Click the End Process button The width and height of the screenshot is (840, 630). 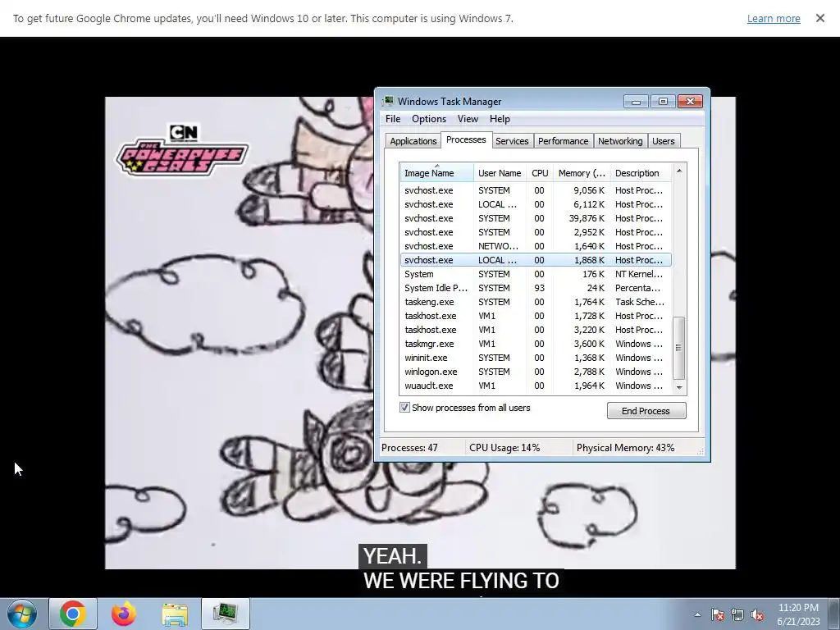646,411
